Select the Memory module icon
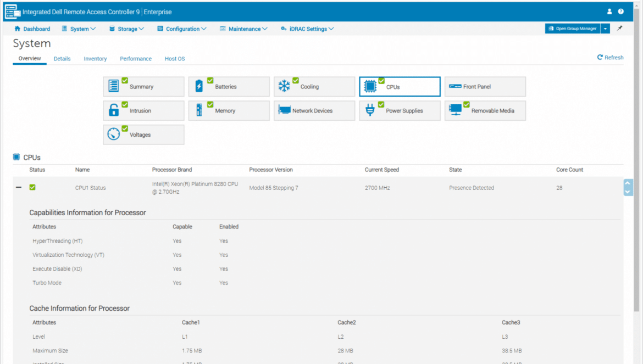 pyautogui.click(x=199, y=110)
